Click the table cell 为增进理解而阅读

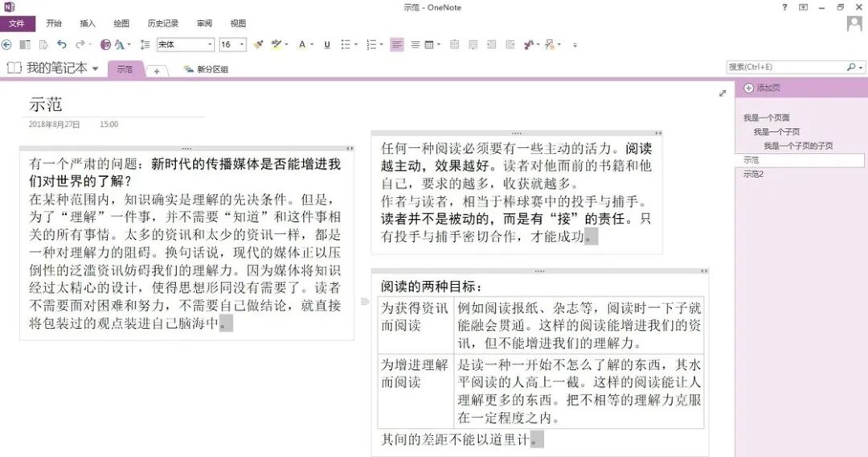tap(416, 390)
